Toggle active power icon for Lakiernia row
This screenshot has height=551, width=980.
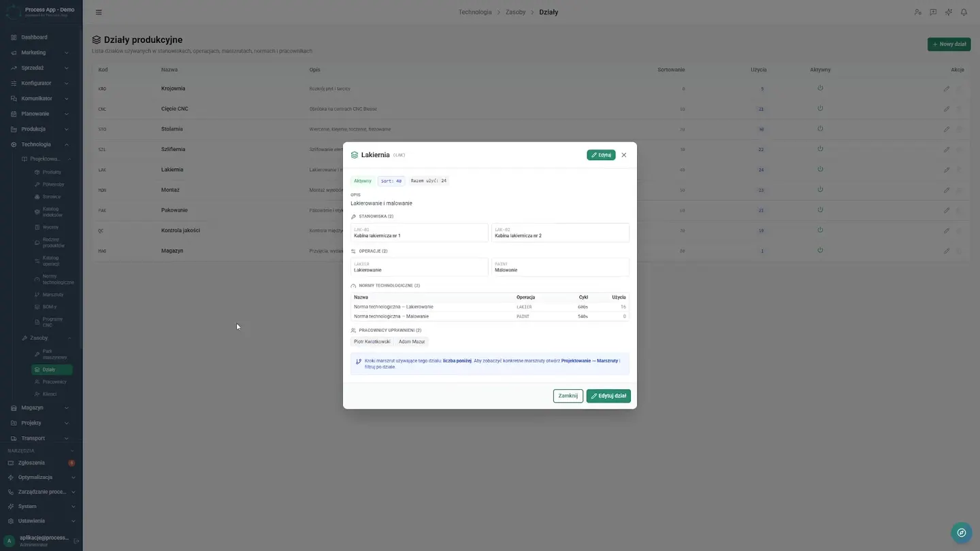820,169
